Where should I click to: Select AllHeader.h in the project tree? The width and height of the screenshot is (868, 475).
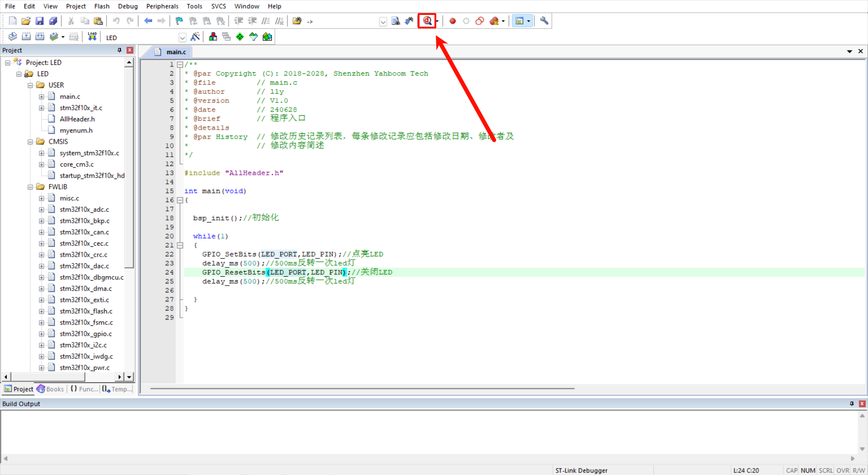pyautogui.click(x=77, y=119)
